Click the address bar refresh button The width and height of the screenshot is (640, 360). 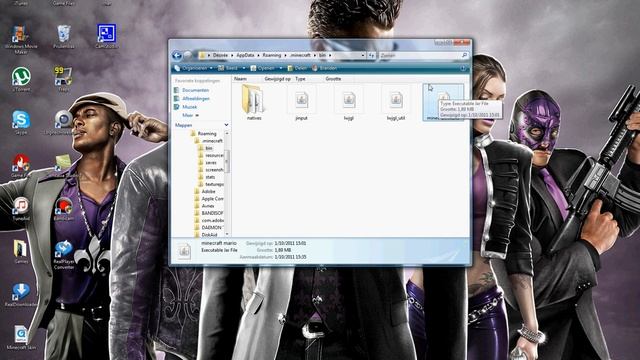(371, 55)
